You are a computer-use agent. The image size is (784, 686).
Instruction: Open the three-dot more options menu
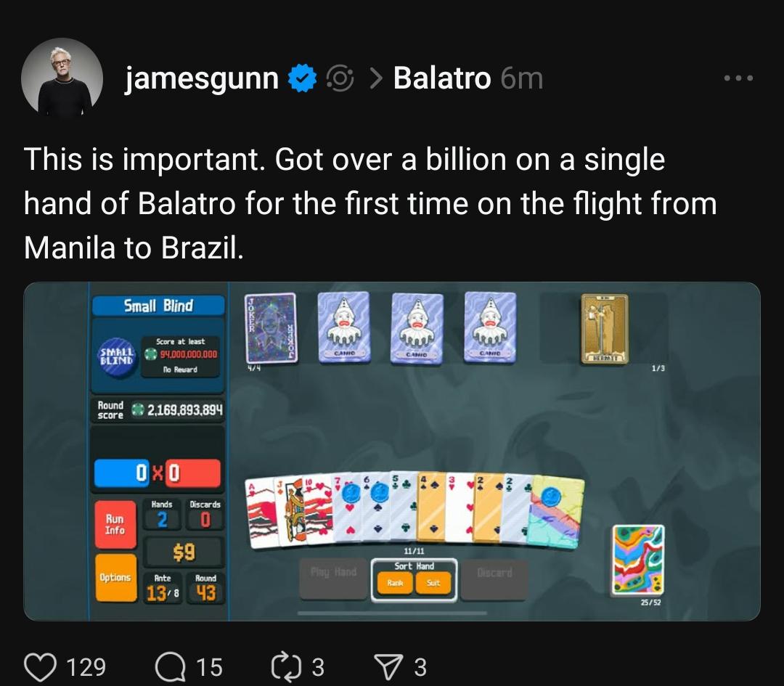point(738,78)
